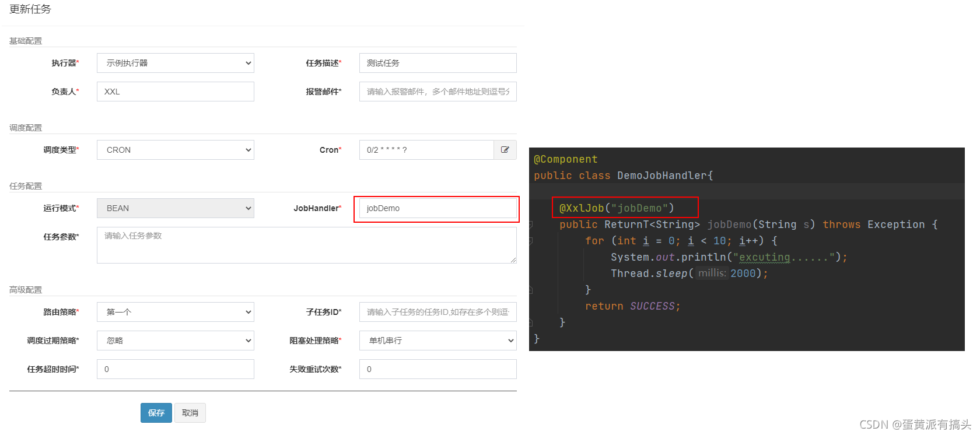This screenshot has height=435, width=980.
Task: Click the return SUCCESS statement
Action: pos(633,306)
